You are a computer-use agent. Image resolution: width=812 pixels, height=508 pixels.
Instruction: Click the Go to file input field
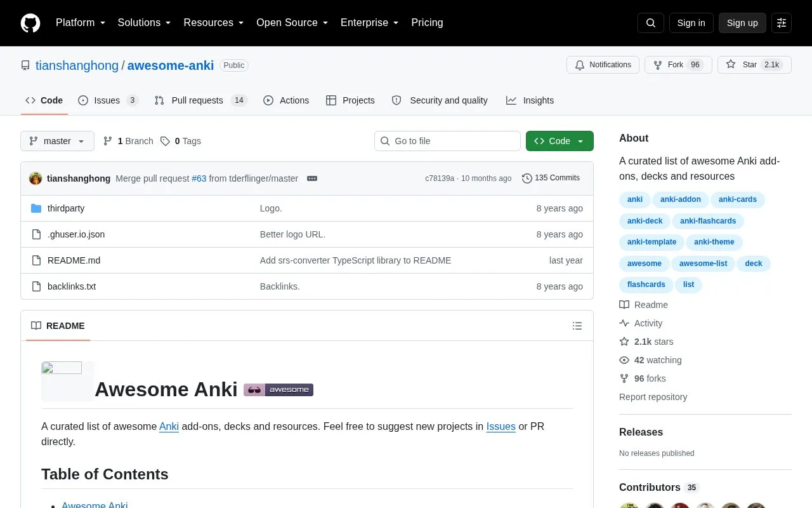click(448, 141)
